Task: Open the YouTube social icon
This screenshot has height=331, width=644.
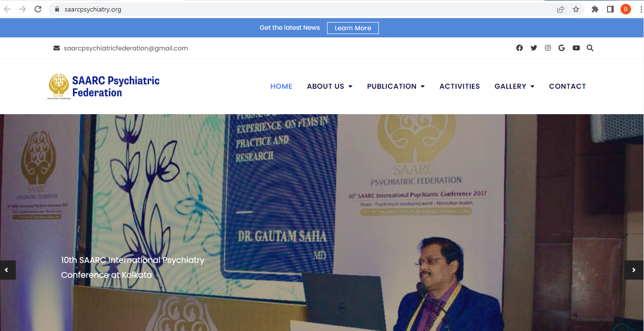Action: click(x=576, y=48)
